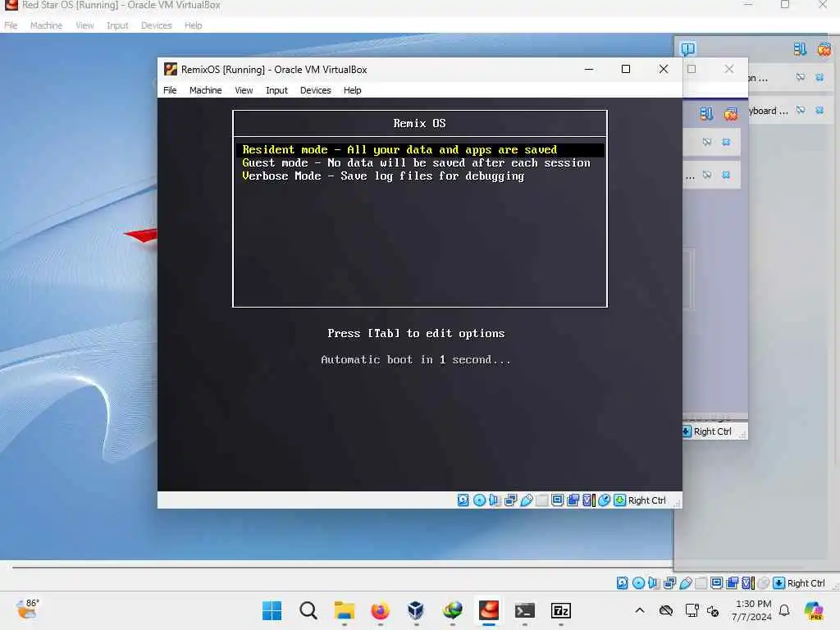840x630 pixels.
Task: Open Help menu in Red Star OS window
Action: (193, 25)
